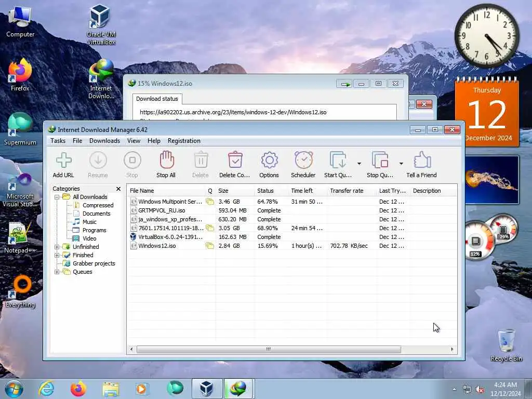Sort by the Transfer rate column header

pos(352,191)
